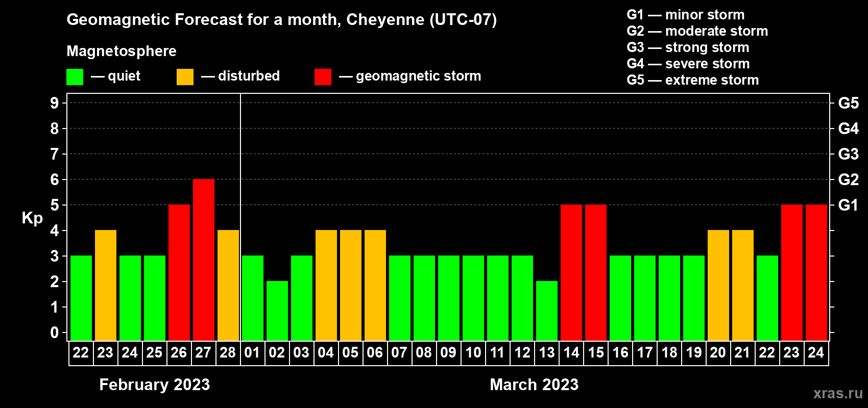Click date label 19 on the axis
The width and height of the screenshot is (868, 408).
coord(693,353)
